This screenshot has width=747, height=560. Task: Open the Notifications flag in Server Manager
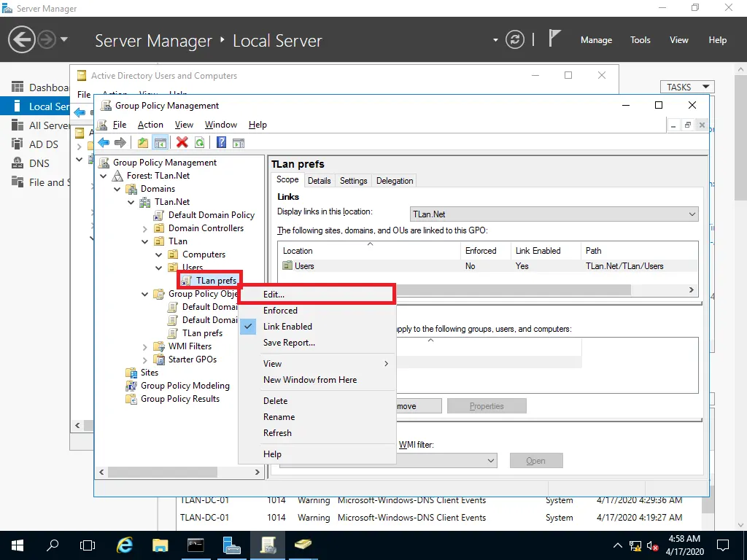(x=554, y=38)
